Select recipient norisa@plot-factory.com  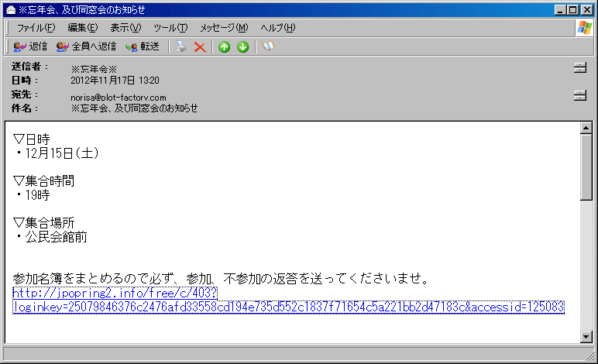click(119, 98)
